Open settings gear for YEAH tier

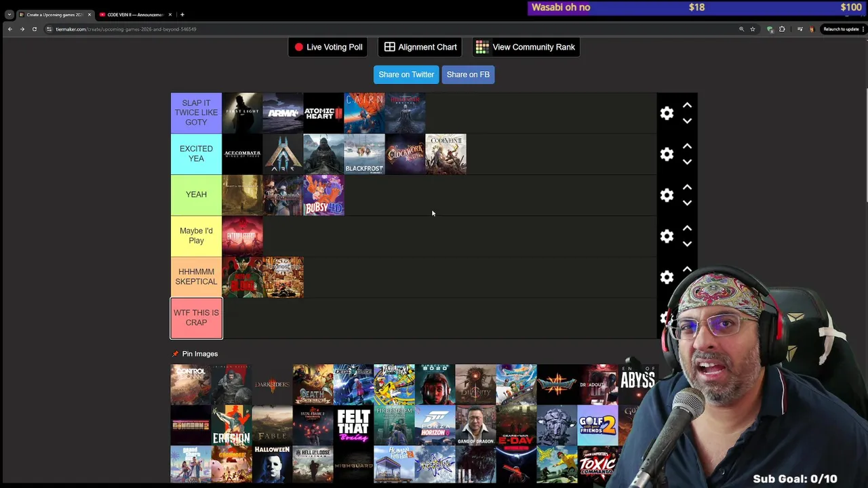click(x=667, y=195)
